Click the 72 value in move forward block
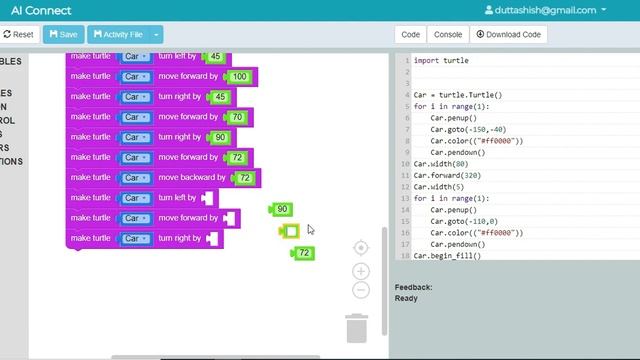 [x=236, y=158]
